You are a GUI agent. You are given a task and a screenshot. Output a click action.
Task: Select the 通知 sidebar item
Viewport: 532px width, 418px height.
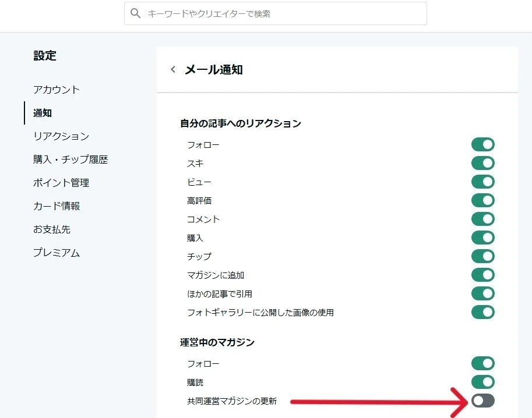[43, 113]
